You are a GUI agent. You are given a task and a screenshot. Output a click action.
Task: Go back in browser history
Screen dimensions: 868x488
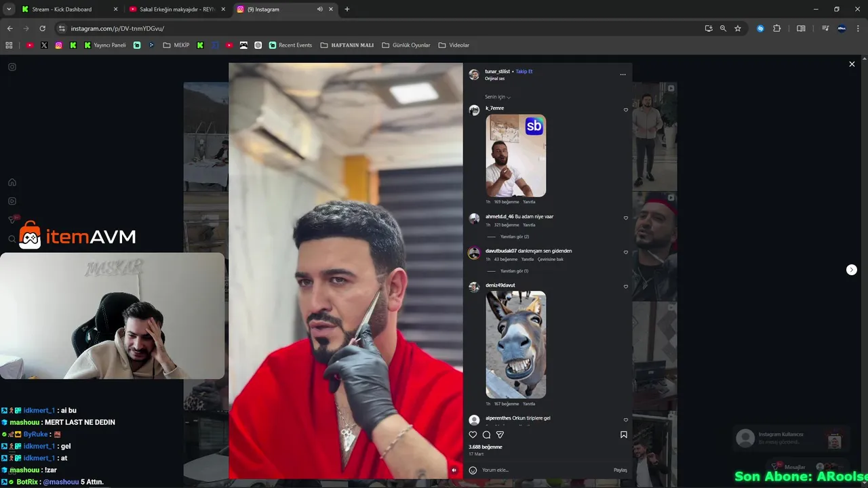pyautogui.click(x=9, y=28)
